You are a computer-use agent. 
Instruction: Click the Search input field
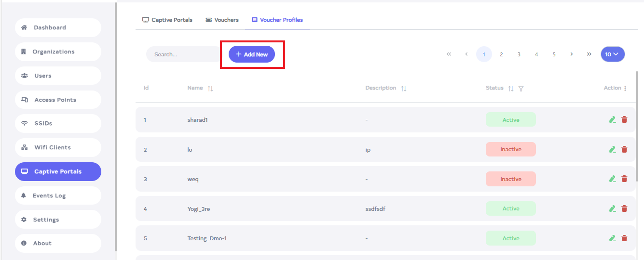tap(183, 54)
